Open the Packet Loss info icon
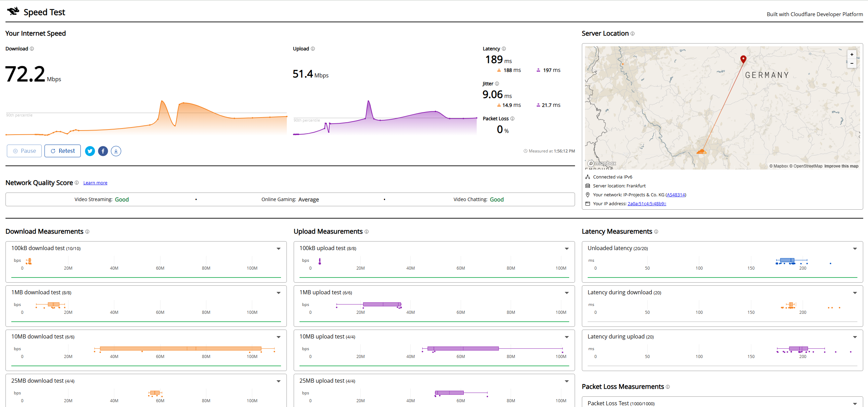Image resolution: width=868 pixels, height=407 pixels. tap(512, 119)
